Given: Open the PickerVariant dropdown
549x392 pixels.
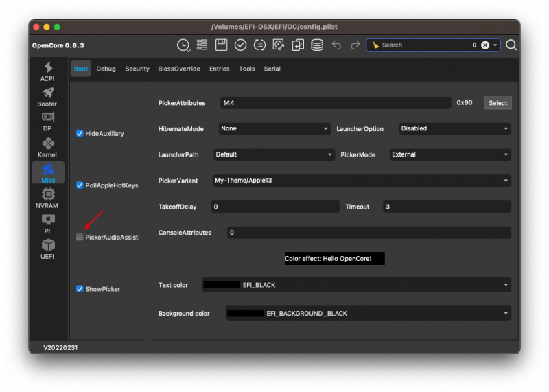Looking at the screenshot, I should click(361, 181).
